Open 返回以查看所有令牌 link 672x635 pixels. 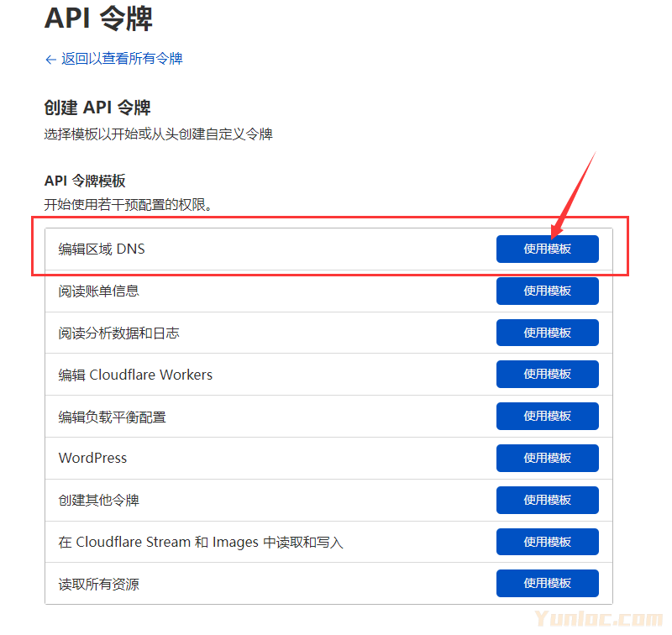click(113, 59)
